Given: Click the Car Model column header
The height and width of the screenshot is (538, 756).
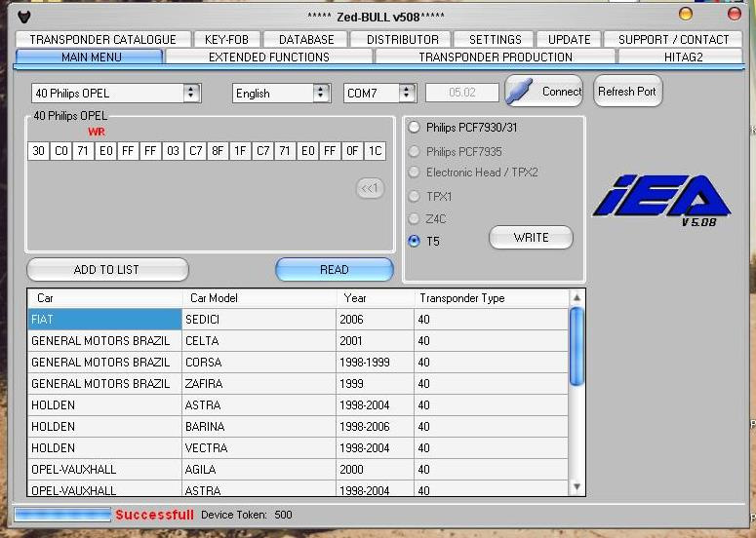Looking at the screenshot, I should click(x=259, y=298).
